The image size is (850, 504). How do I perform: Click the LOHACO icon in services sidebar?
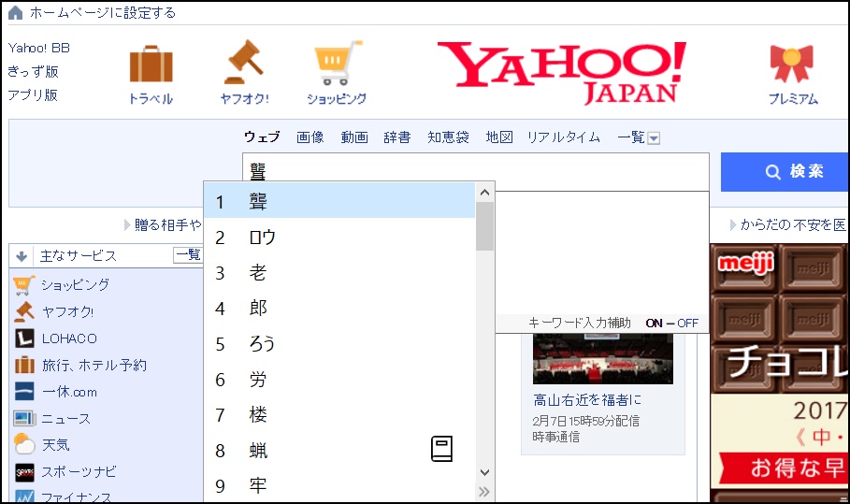pyautogui.click(x=24, y=338)
